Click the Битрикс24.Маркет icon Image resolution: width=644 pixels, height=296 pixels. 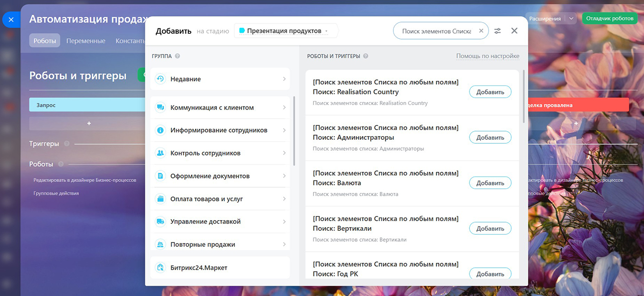(160, 268)
